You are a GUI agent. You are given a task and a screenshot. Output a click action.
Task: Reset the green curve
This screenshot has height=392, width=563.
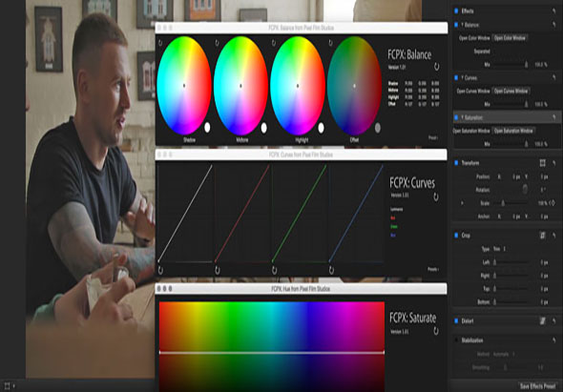pos(274,270)
